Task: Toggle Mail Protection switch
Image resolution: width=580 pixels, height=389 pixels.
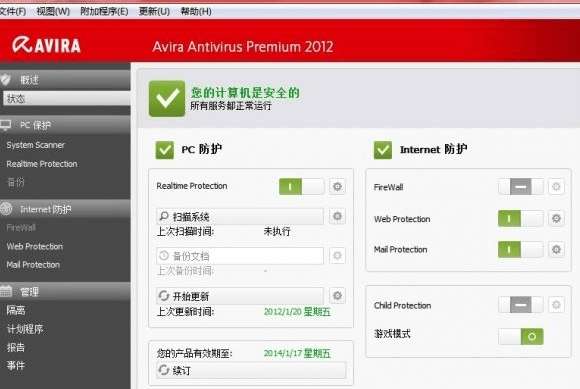Action: (x=521, y=250)
